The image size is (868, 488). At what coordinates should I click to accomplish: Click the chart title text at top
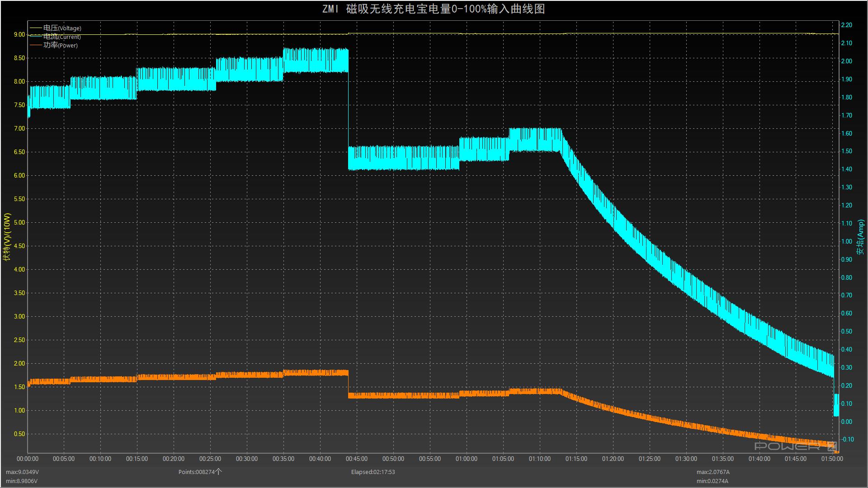click(434, 9)
